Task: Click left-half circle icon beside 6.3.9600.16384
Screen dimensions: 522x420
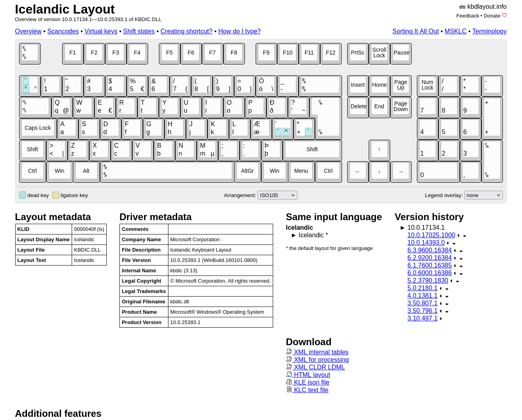Action: [456, 251]
